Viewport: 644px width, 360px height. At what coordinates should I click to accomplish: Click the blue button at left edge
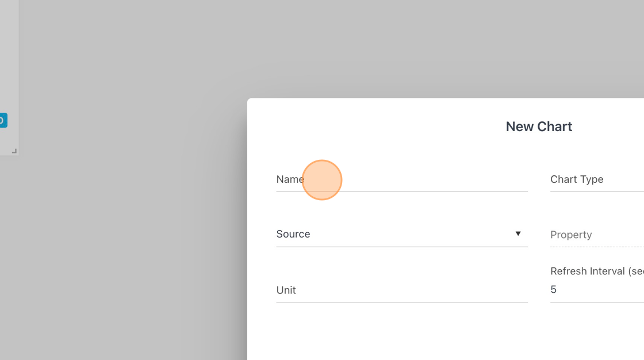[3, 120]
